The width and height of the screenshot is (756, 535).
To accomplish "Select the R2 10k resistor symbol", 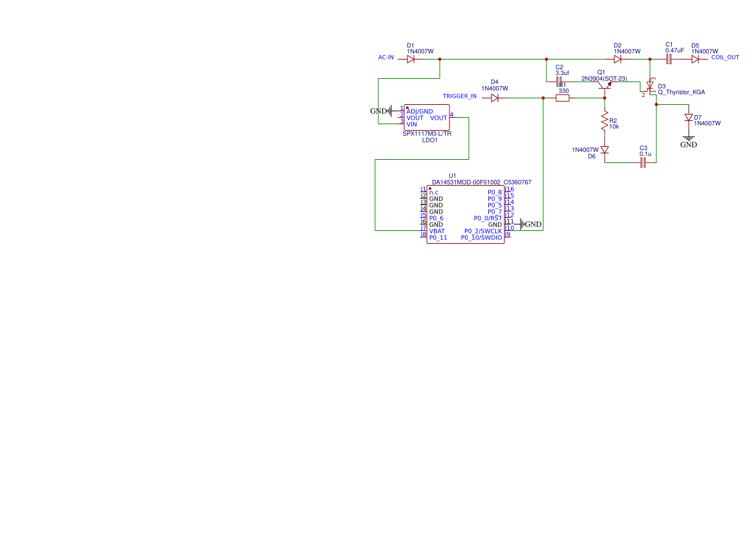I will [x=605, y=121].
